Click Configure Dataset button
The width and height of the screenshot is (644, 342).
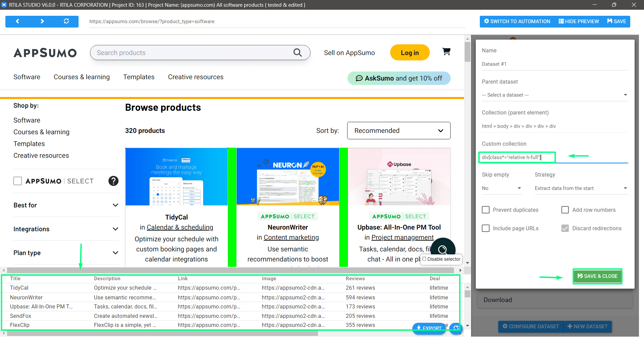tap(531, 327)
